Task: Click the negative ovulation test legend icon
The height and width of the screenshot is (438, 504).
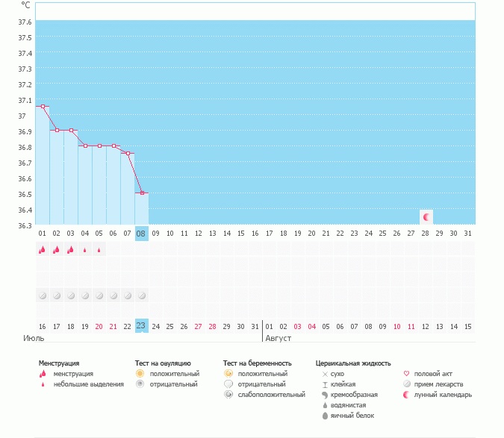Action: pyautogui.click(x=140, y=384)
